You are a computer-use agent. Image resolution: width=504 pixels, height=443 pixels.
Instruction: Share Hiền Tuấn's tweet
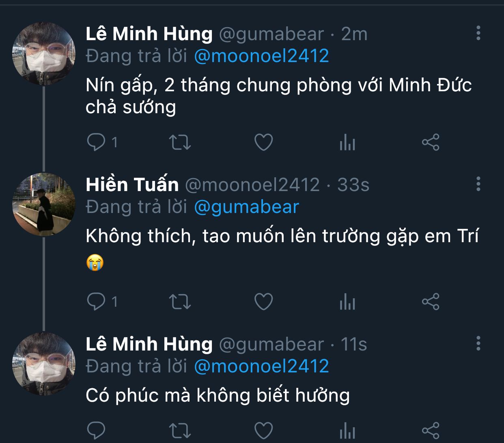pyautogui.click(x=431, y=301)
